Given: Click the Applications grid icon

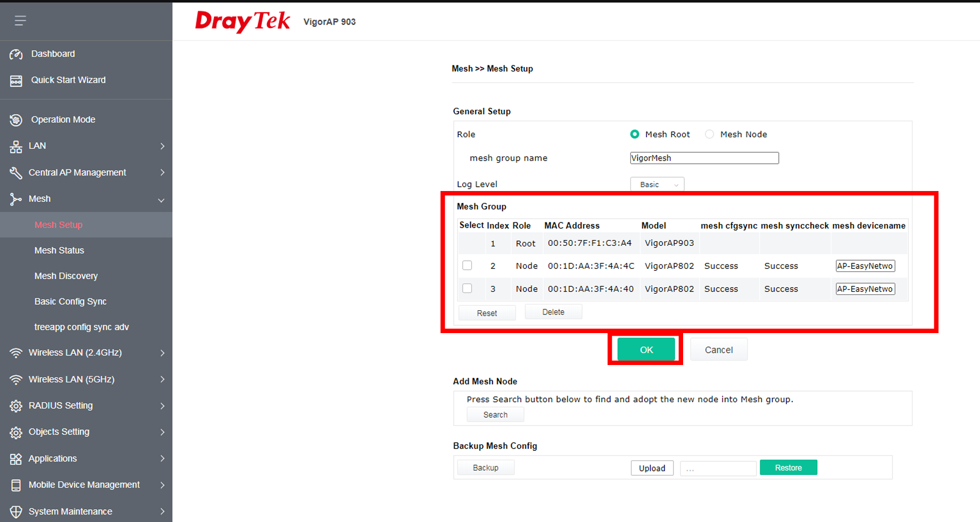Looking at the screenshot, I should (x=16, y=459).
